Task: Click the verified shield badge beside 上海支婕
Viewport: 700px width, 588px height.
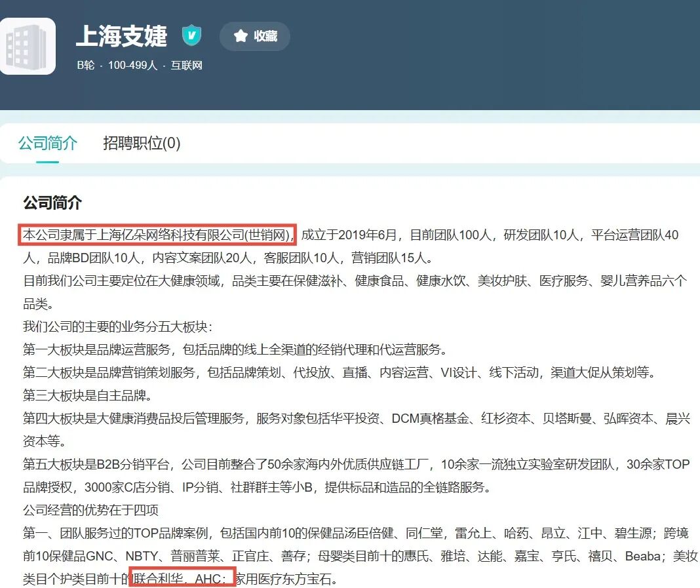Action: [191, 35]
